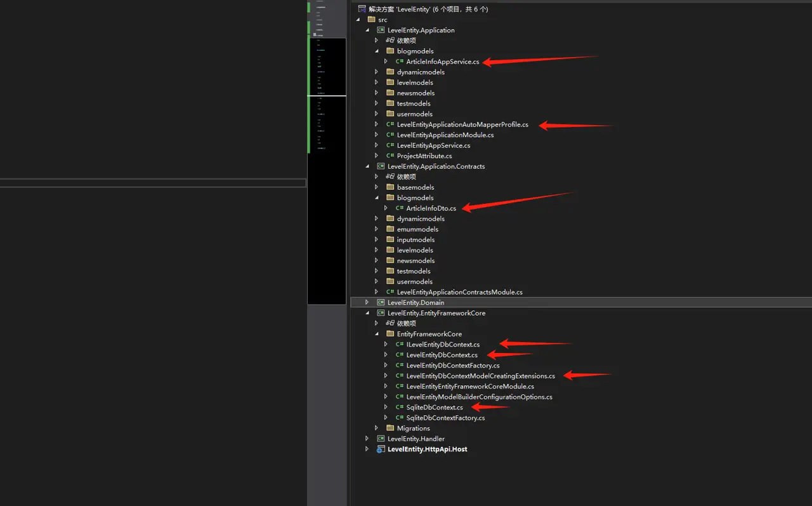
Task: Expand the LevelEntity.Handler project node
Action: (x=367, y=439)
